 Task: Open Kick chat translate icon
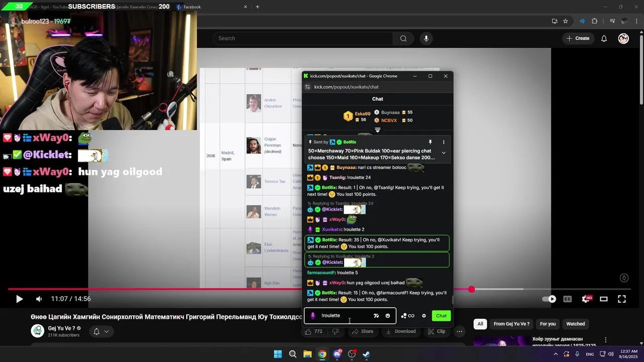tap(376, 316)
